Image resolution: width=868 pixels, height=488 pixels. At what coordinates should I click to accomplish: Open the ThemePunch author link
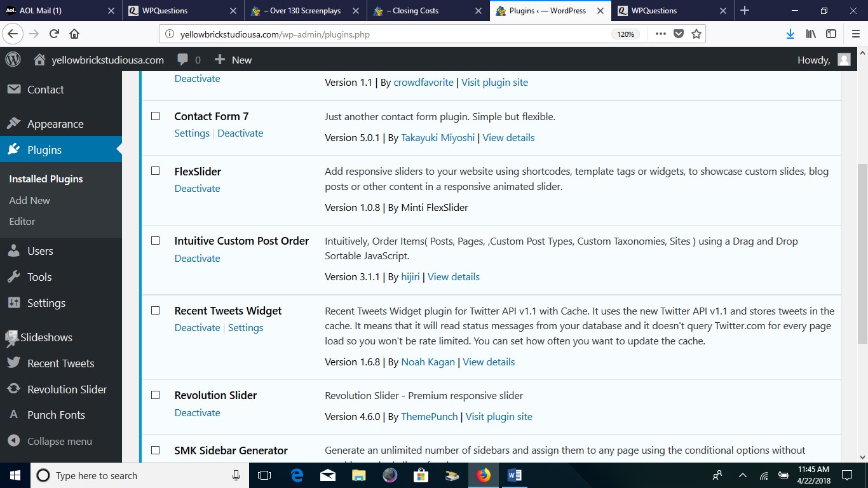coord(429,417)
